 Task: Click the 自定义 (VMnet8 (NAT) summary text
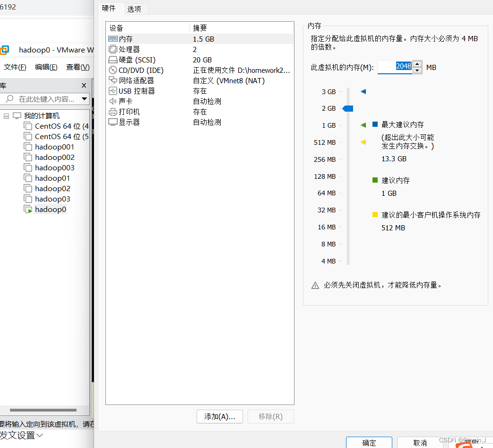pyautogui.click(x=229, y=80)
